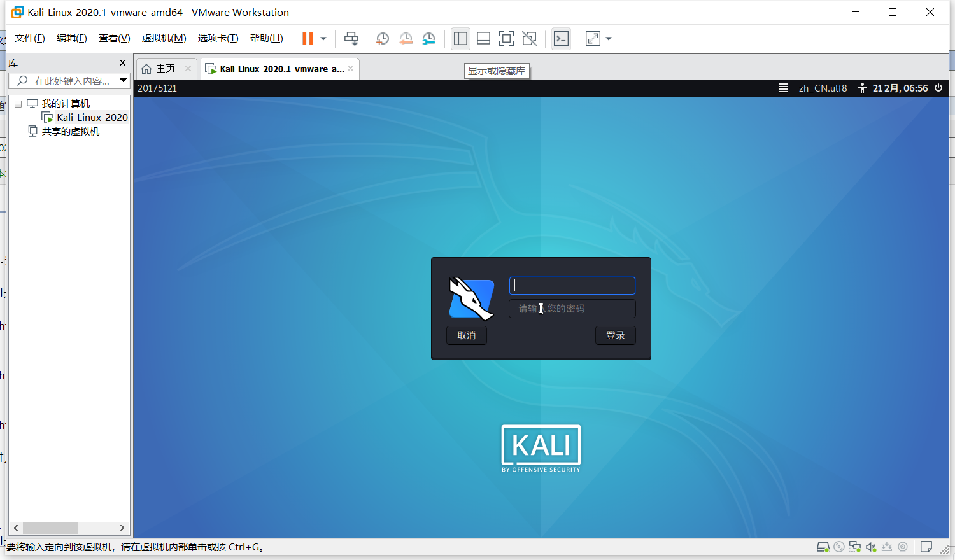Open the 编辑(E) menu

click(x=72, y=38)
